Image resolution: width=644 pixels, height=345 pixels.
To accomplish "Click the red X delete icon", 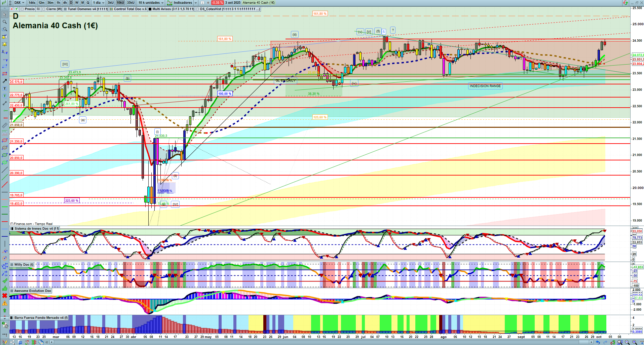I will pos(4,296).
